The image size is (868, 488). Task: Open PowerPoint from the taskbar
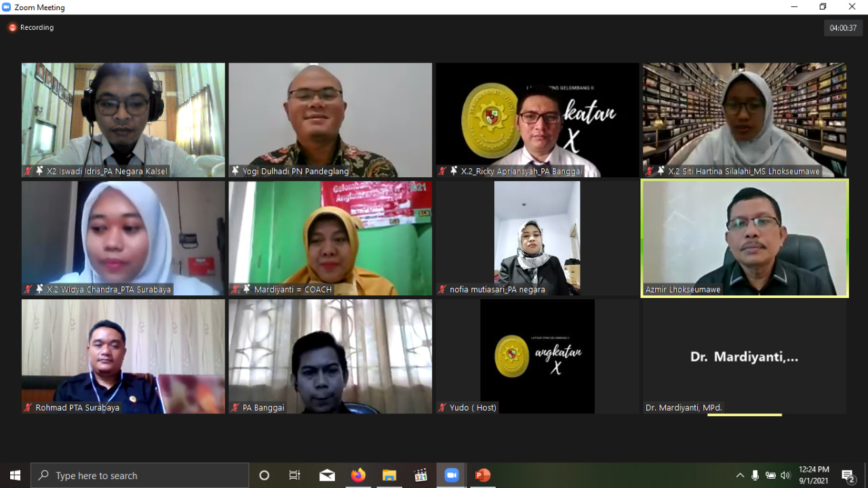coord(483,475)
